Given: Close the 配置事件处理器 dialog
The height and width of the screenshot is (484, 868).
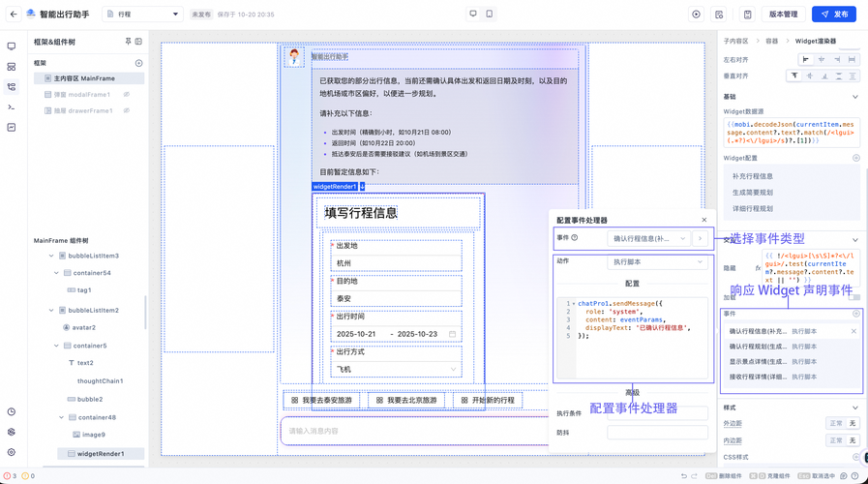Looking at the screenshot, I should (x=704, y=220).
